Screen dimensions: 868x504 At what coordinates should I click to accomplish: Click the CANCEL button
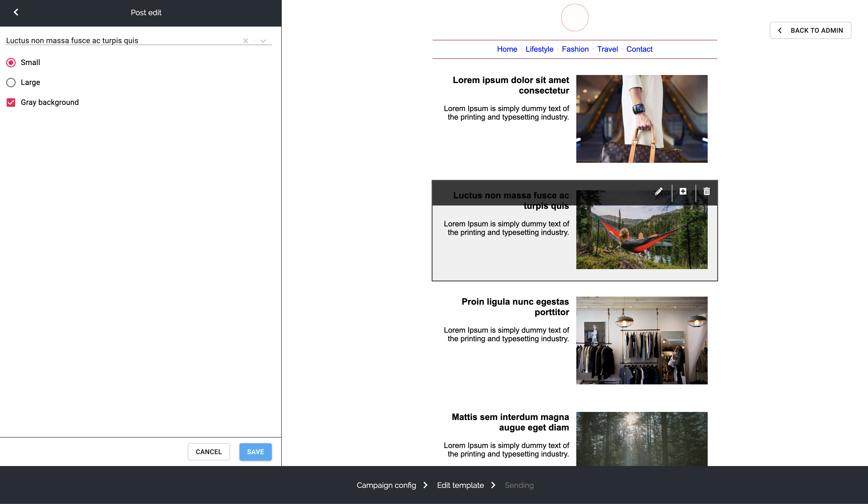209,452
